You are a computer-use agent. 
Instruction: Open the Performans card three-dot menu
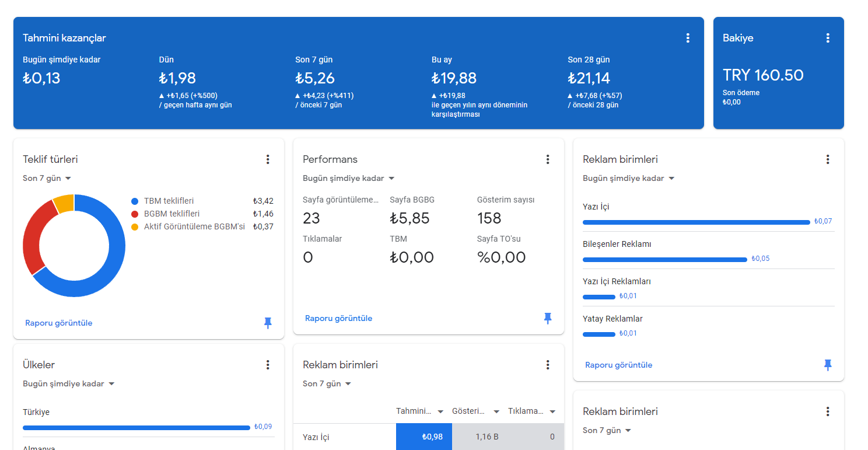click(x=548, y=159)
